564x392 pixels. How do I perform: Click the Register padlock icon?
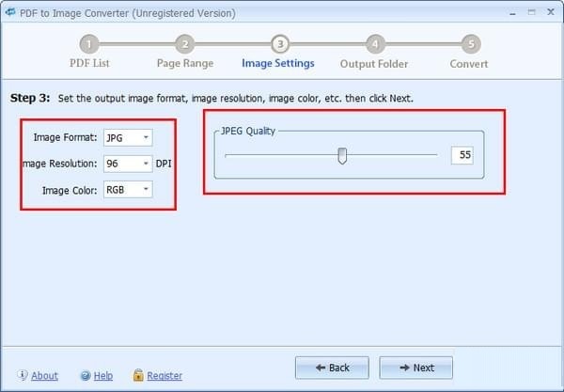(138, 375)
